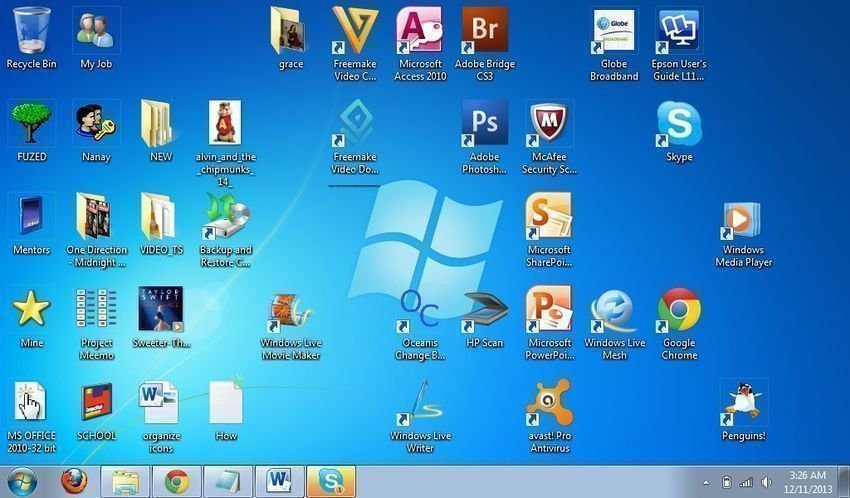Show hidden system tray icons
This screenshot has width=850, height=498.
click(x=706, y=482)
